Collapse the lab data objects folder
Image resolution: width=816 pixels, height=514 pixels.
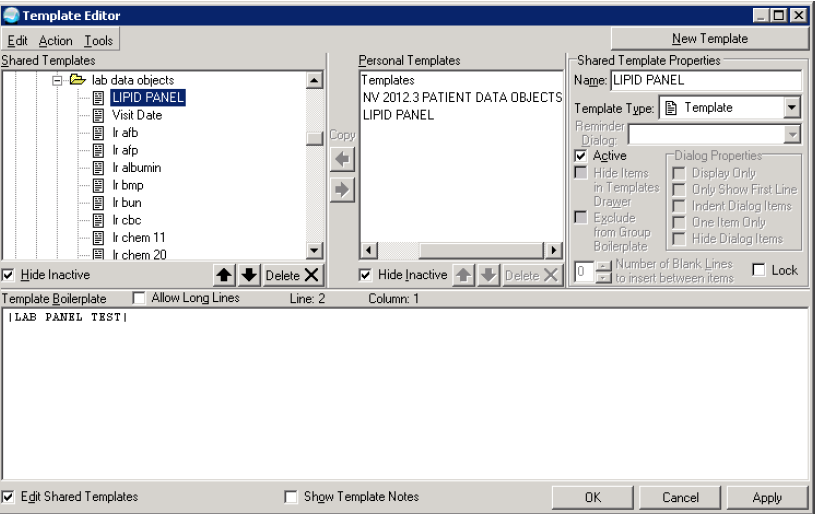[x=57, y=80]
